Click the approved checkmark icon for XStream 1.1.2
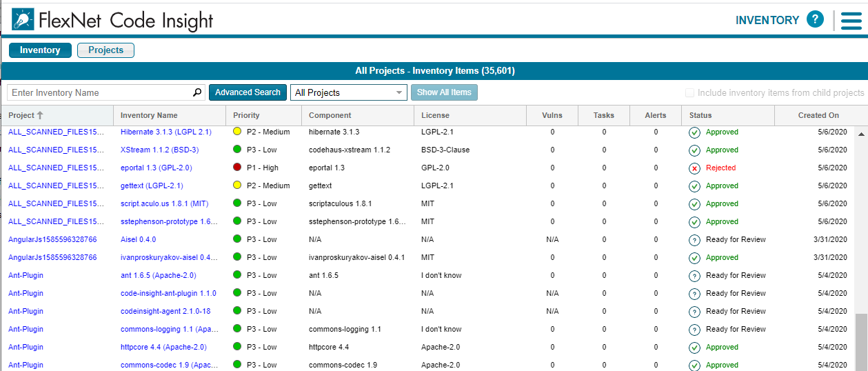Viewport: 868px width, 371px height. coord(694,150)
